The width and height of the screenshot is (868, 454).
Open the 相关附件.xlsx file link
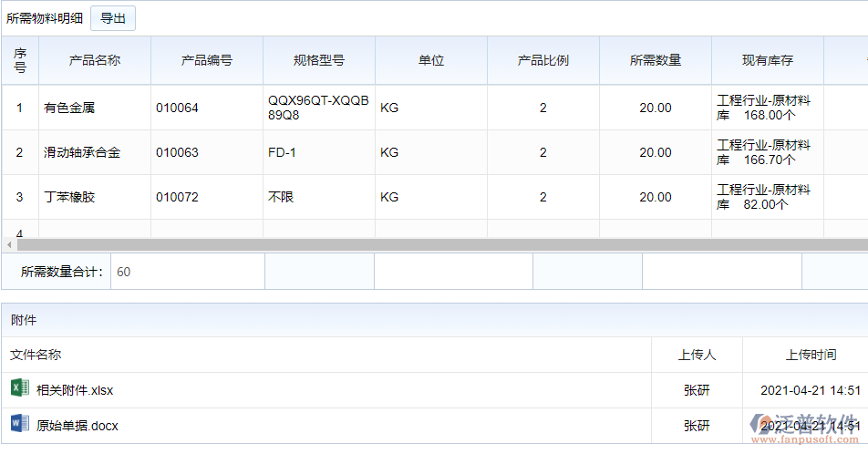click(75, 390)
